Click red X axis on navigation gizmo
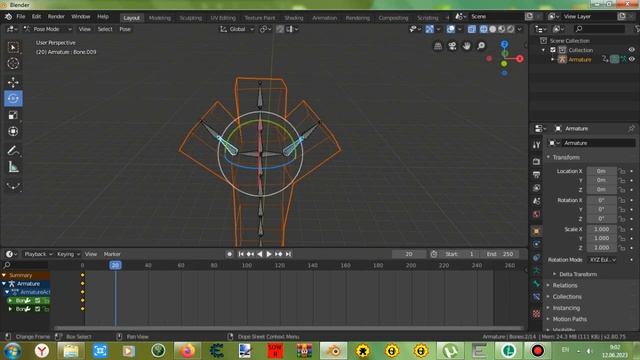The height and width of the screenshot is (360, 640). [x=519, y=59]
